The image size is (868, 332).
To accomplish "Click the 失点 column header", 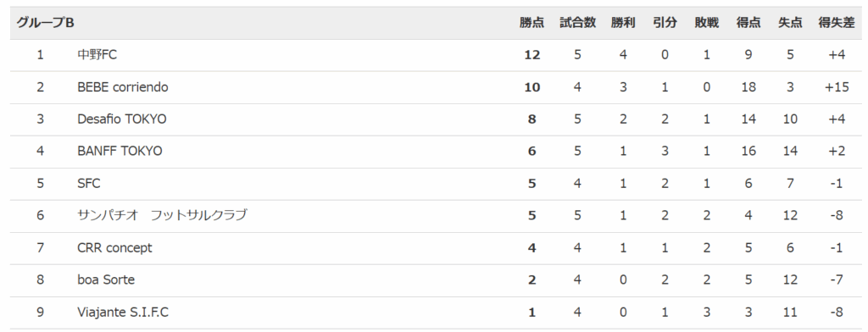I will [x=790, y=23].
